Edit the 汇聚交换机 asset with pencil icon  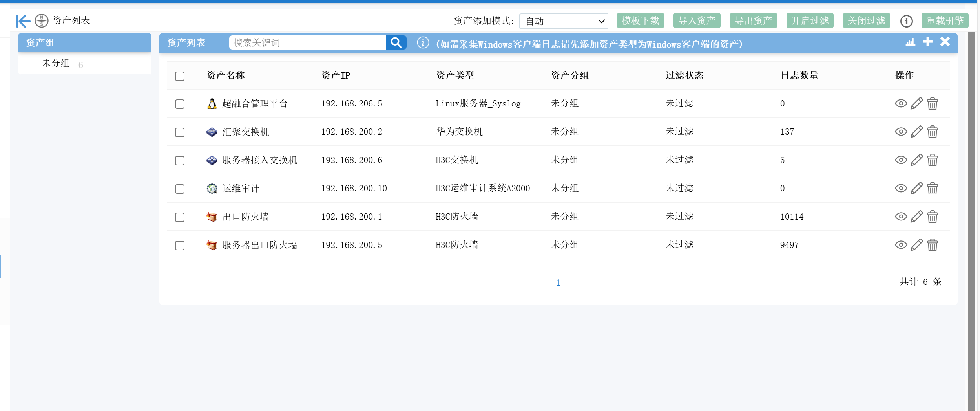coord(916,132)
